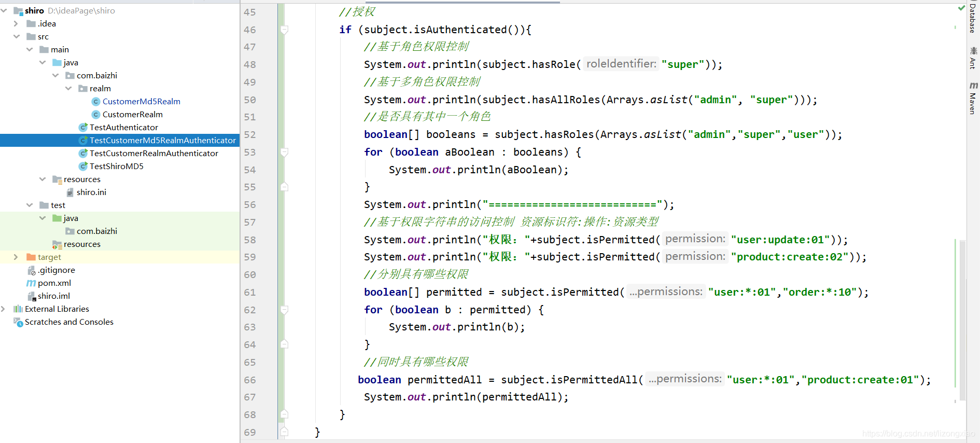Click line number 58 in gutter

pos(250,240)
